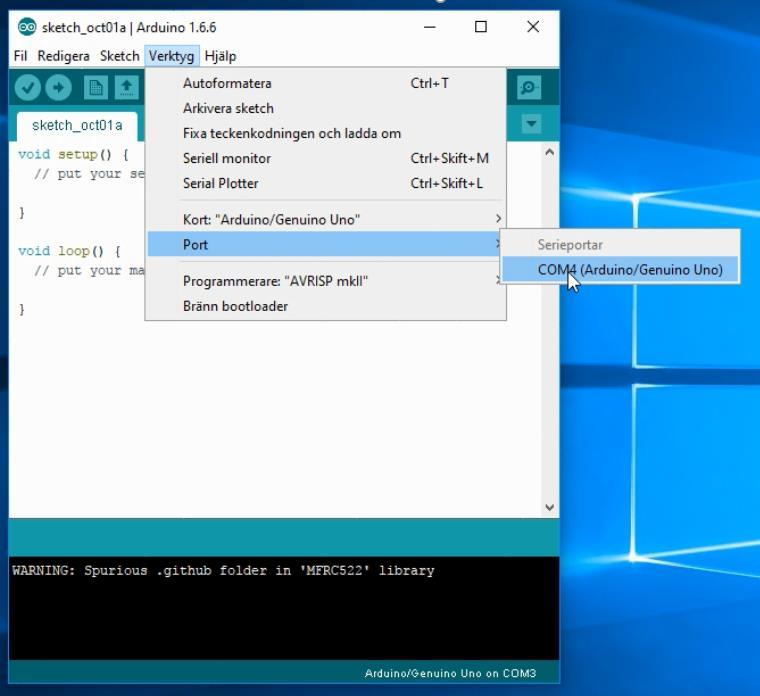
Task: Open the Redigera menu
Action: 63,56
